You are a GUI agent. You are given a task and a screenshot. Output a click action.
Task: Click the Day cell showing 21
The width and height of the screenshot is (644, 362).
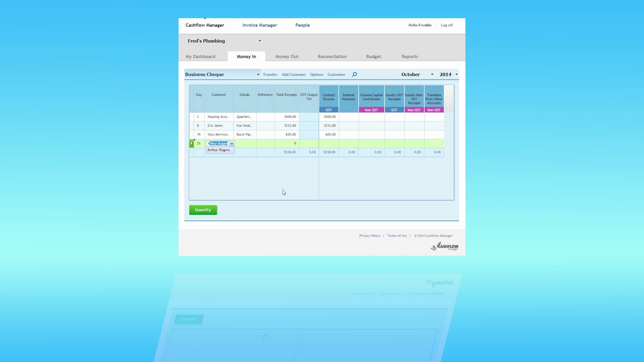point(199,143)
